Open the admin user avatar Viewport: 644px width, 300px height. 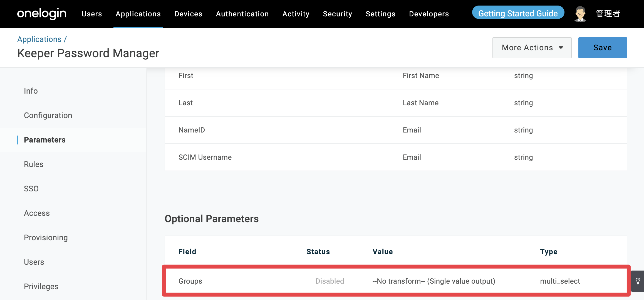pos(580,14)
